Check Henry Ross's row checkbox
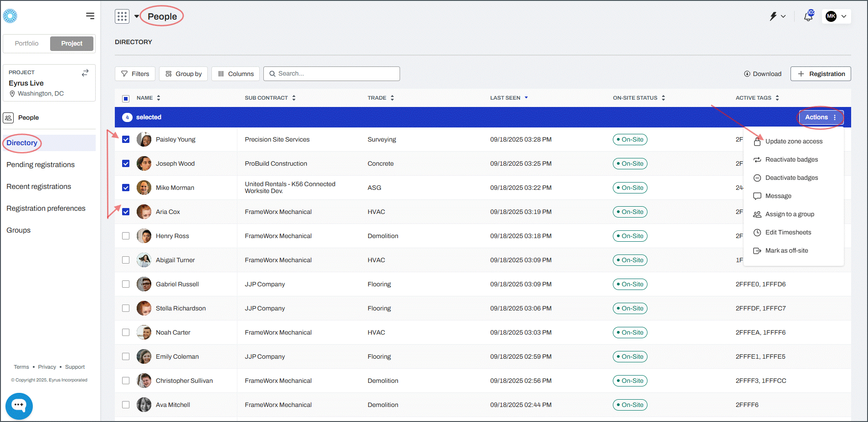 126,236
